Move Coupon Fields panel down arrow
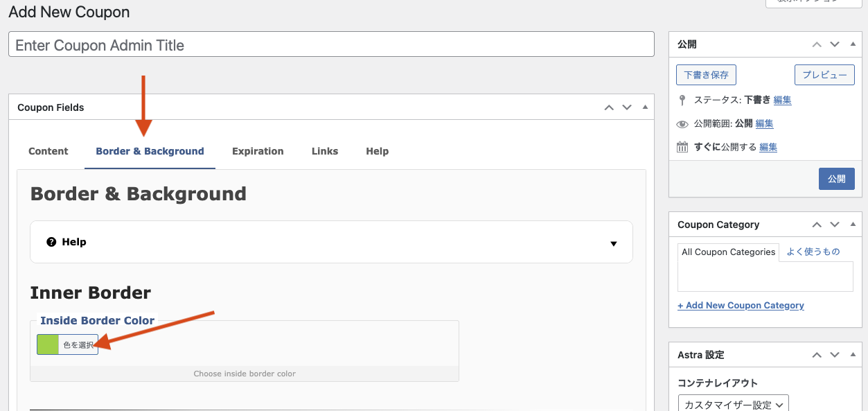 [x=627, y=107]
